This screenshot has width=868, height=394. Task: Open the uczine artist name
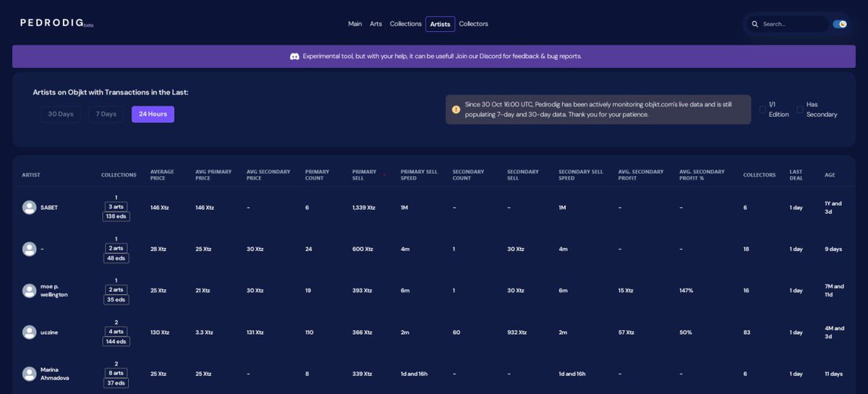click(49, 333)
